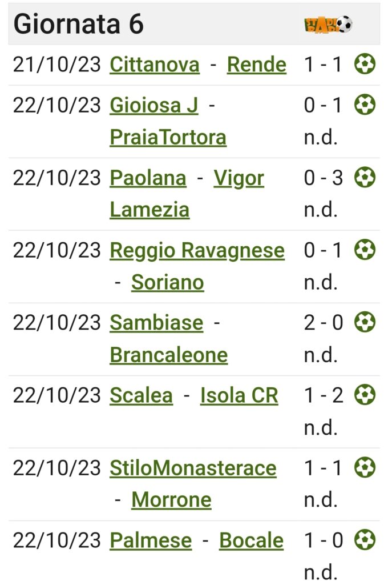This screenshot has width=392, height=585.
Task: Open the Cittanova team link
Action: click(155, 65)
